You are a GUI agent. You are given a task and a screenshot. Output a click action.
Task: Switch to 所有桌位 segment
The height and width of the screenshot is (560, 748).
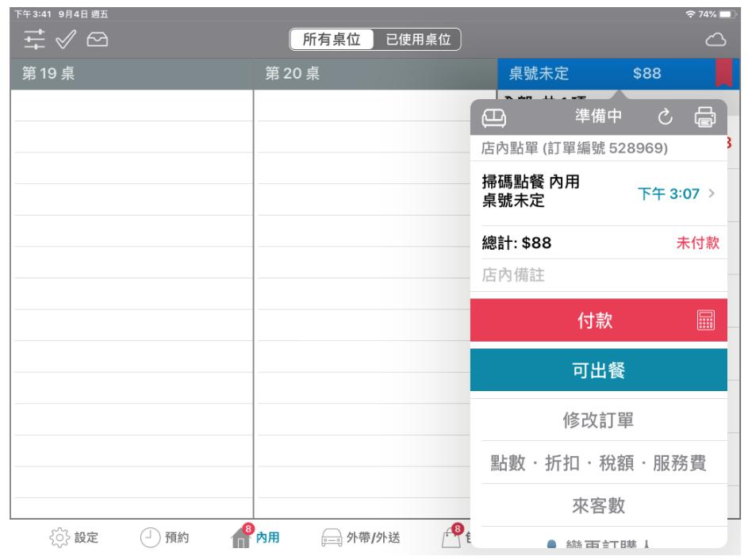[x=332, y=40]
